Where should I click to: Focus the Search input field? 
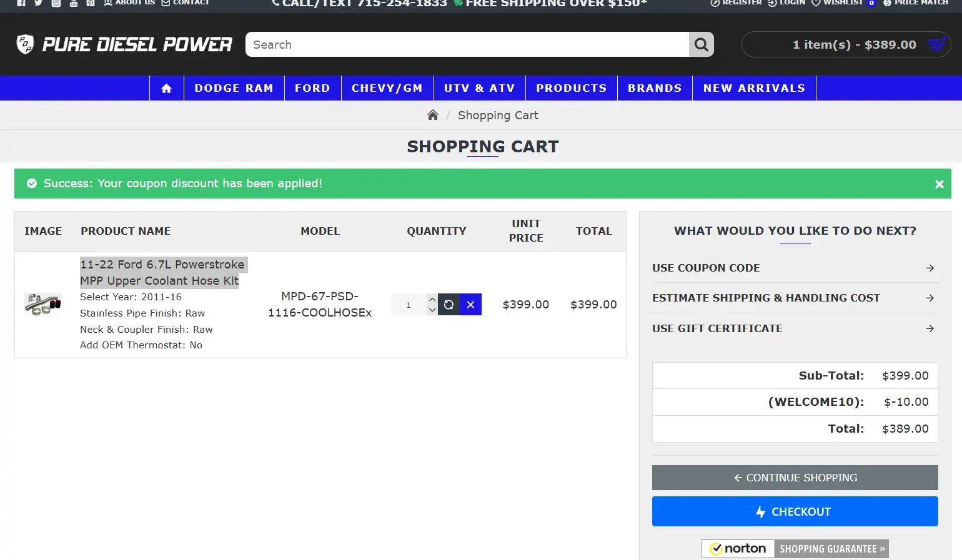point(467,44)
